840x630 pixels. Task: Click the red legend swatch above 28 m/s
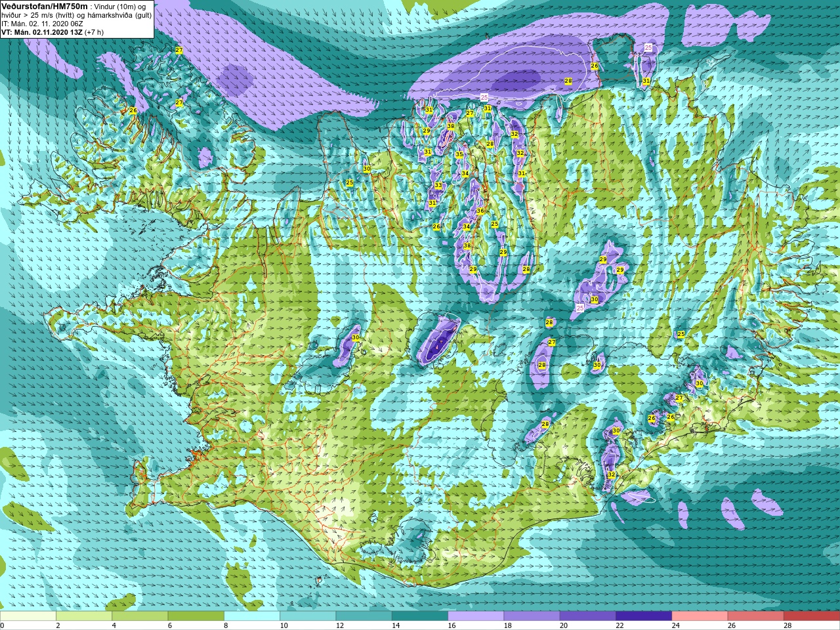[x=812, y=616]
